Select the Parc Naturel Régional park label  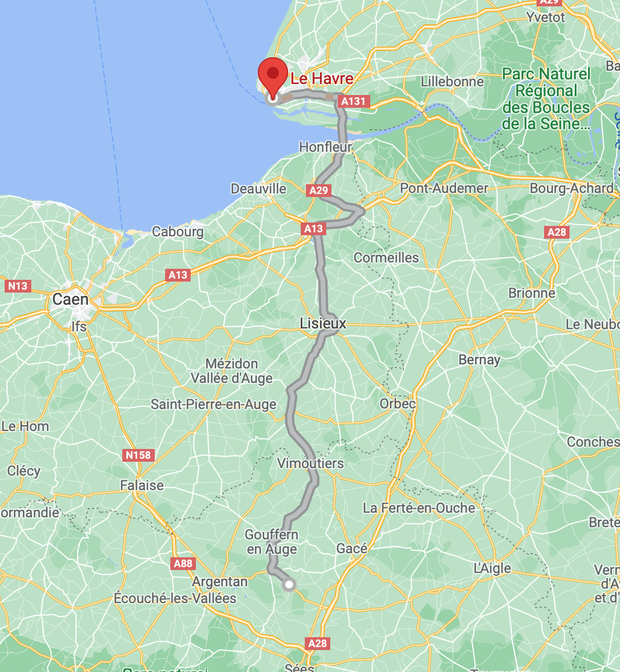(x=546, y=98)
